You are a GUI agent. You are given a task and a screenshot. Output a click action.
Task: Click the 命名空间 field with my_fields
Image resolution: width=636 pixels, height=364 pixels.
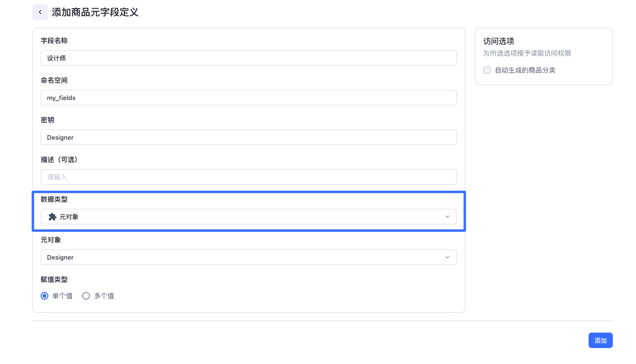[249, 98]
